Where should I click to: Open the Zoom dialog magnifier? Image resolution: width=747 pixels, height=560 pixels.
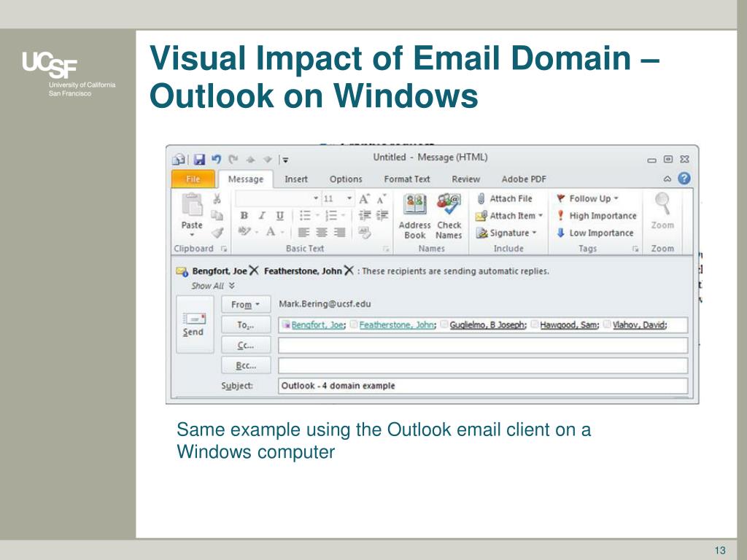pyautogui.click(x=662, y=211)
